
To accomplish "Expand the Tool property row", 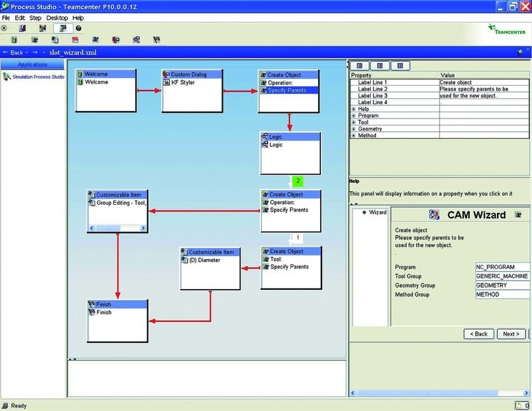I will tap(354, 122).
